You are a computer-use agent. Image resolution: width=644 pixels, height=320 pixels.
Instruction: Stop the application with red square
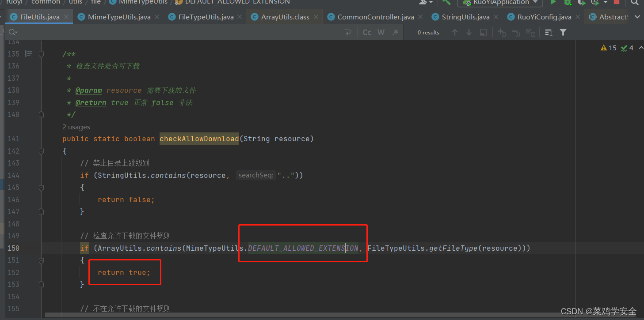[617, 2]
